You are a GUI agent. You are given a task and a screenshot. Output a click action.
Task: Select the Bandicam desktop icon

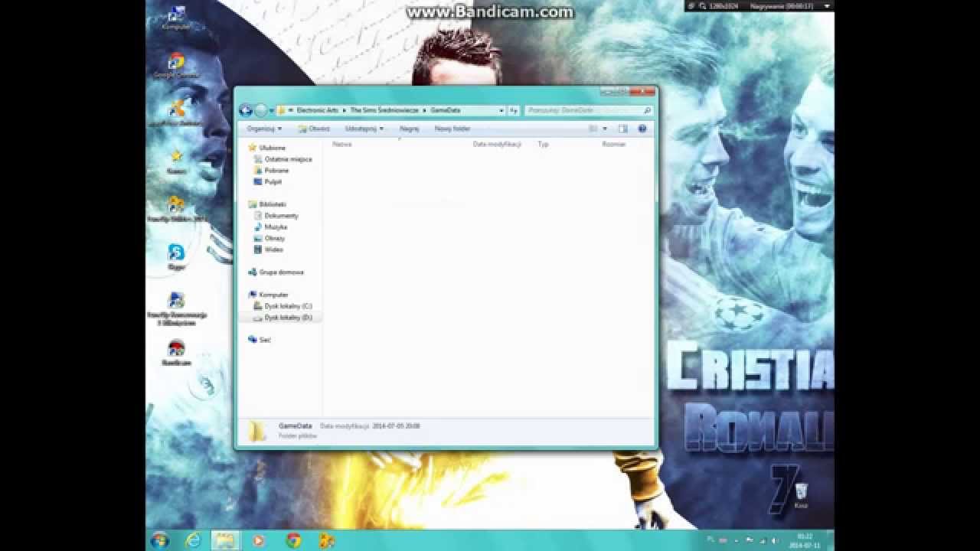(x=176, y=353)
